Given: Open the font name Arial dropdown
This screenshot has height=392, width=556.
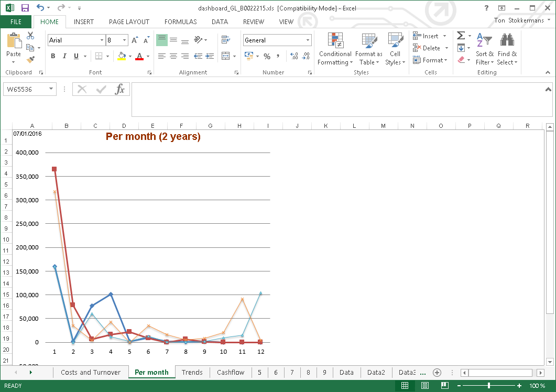Looking at the screenshot, I should (102, 40).
